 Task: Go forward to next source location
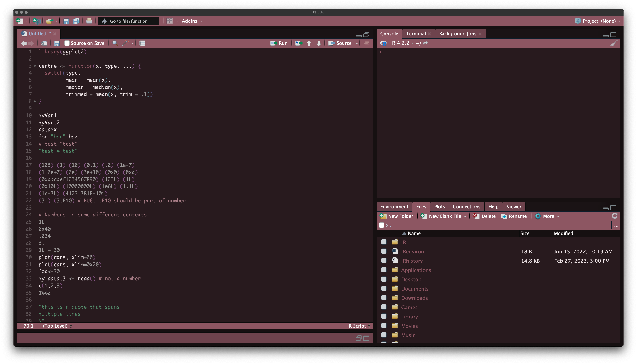(x=31, y=43)
